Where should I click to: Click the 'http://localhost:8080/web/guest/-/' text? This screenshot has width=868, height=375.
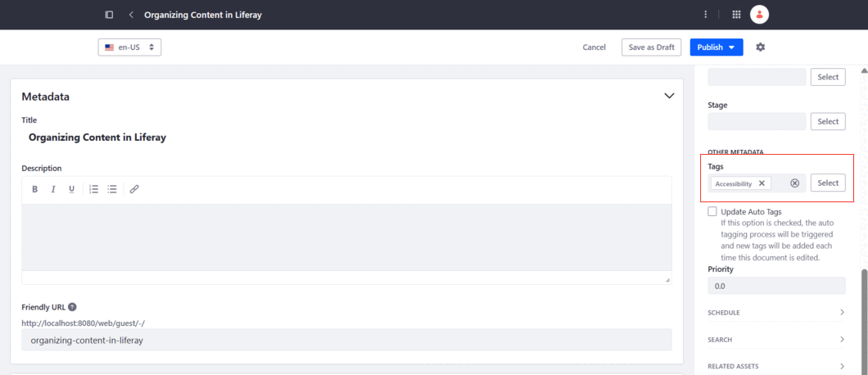(x=83, y=323)
